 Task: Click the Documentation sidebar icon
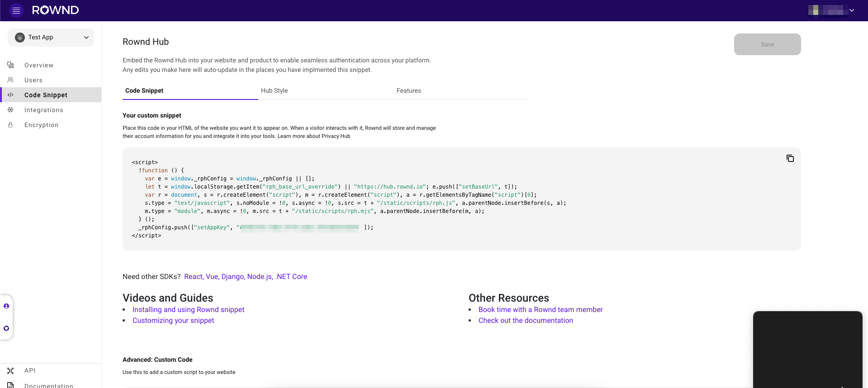click(10, 385)
